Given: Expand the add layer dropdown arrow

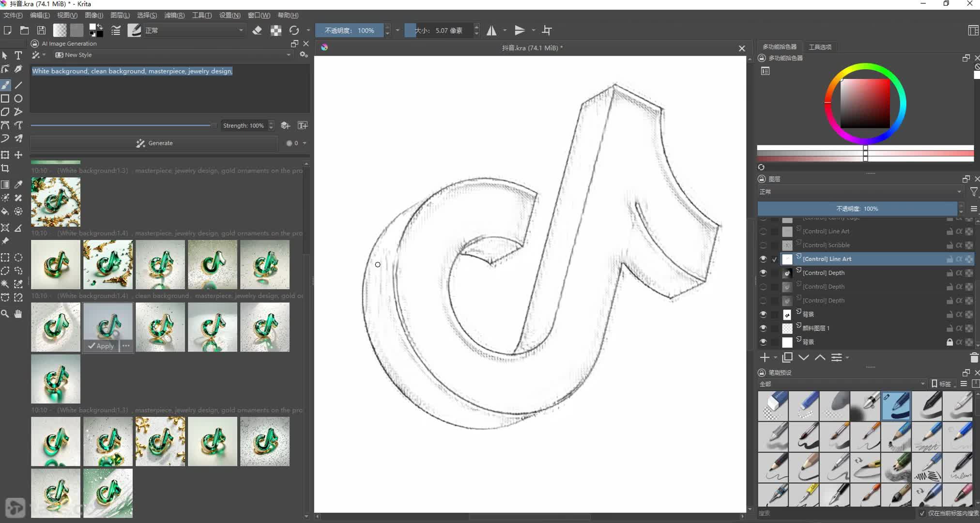Looking at the screenshot, I should [776, 358].
